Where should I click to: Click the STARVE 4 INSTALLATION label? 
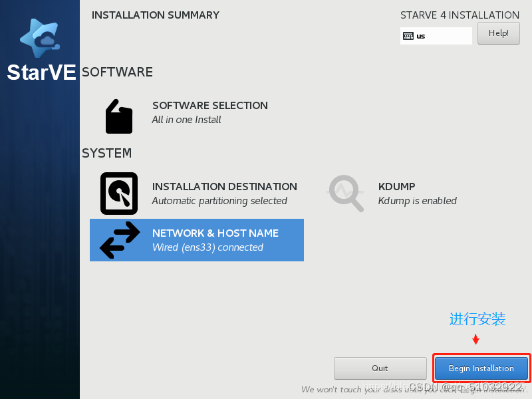pyautogui.click(x=460, y=15)
